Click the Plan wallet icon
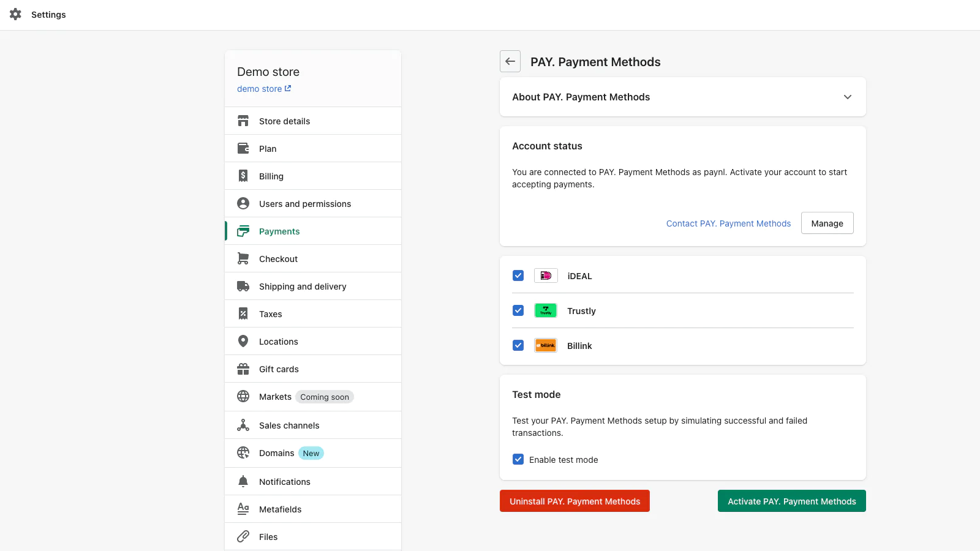This screenshot has height=551, width=980. click(243, 148)
